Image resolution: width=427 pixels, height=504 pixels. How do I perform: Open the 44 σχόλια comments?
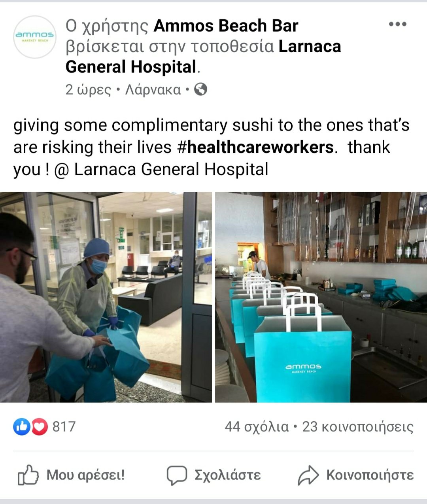point(257,427)
